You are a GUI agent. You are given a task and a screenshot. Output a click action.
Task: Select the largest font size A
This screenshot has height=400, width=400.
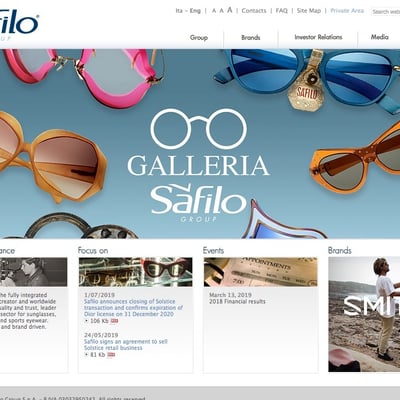(x=230, y=10)
